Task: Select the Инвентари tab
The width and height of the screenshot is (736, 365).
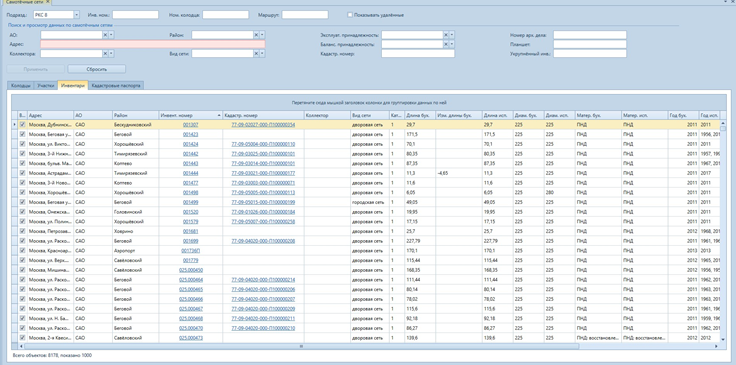Action: (73, 85)
